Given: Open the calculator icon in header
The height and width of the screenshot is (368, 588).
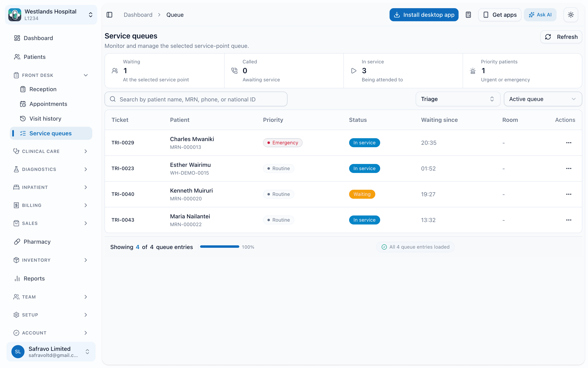Looking at the screenshot, I should coord(468,15).
